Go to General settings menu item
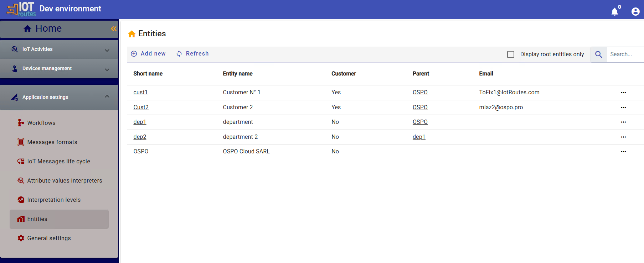The height and width of the screenshot is (263, 644). click(x=49, y=238)
